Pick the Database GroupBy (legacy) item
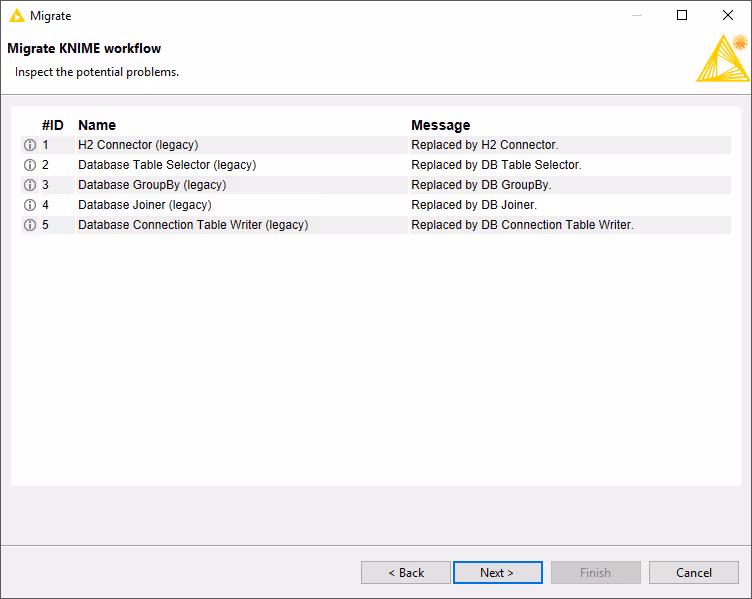752x599 pixels. coord(152,185)
